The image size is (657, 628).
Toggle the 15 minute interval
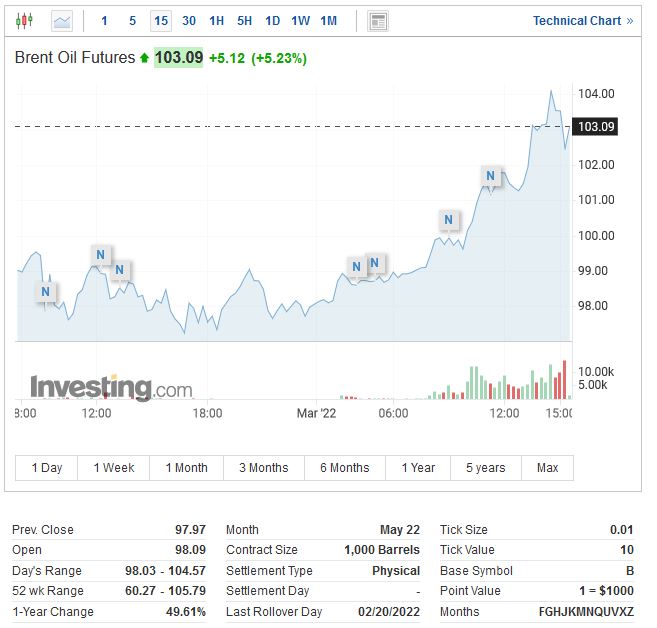point(161,20)
